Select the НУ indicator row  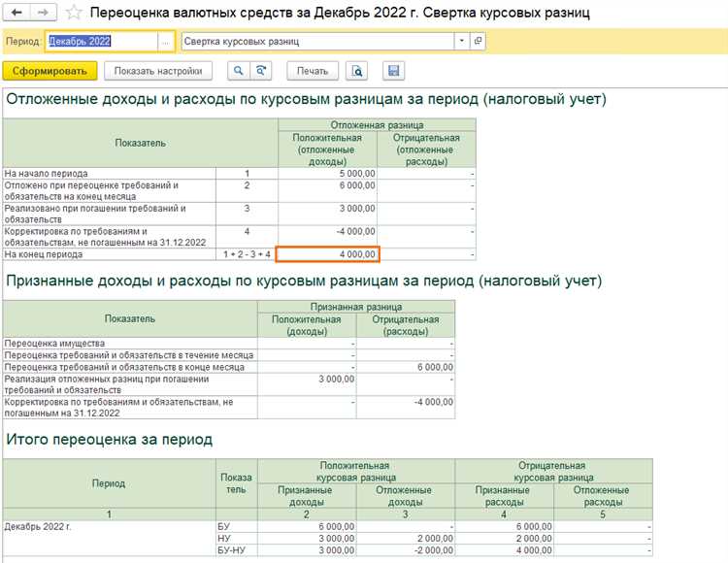point(237,539)
